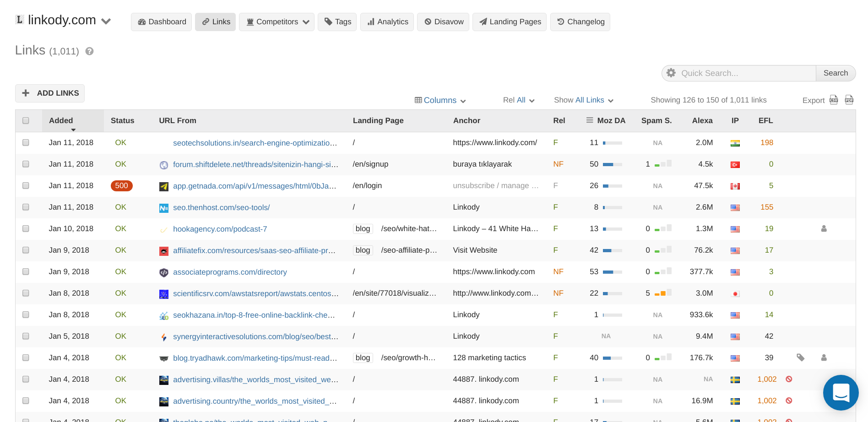This screenshot has width=868, height=422.
Task: Click the help question mark next to Links
Action: pos(90,51)
